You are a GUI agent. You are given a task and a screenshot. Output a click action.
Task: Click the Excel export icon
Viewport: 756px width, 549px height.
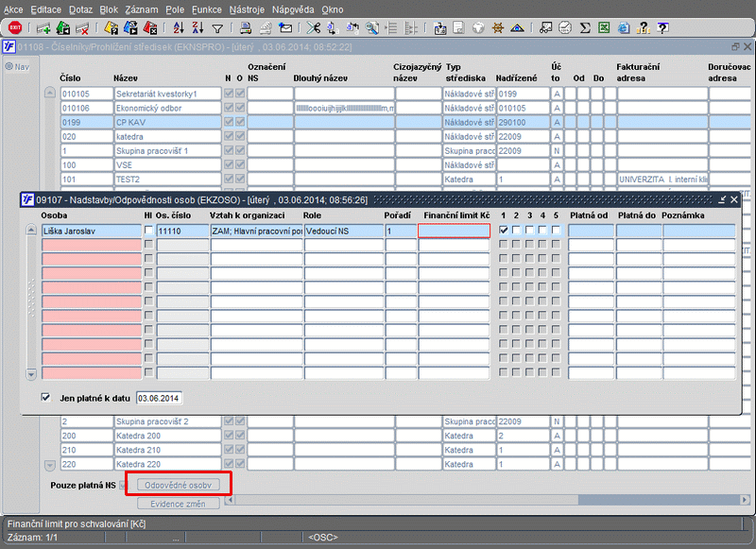605,28
